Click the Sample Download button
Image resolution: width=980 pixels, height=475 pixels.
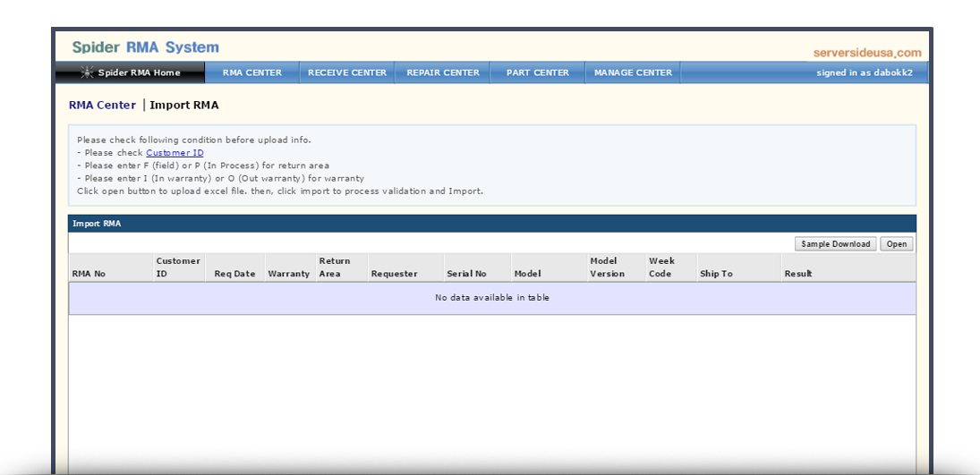[836, 243]
